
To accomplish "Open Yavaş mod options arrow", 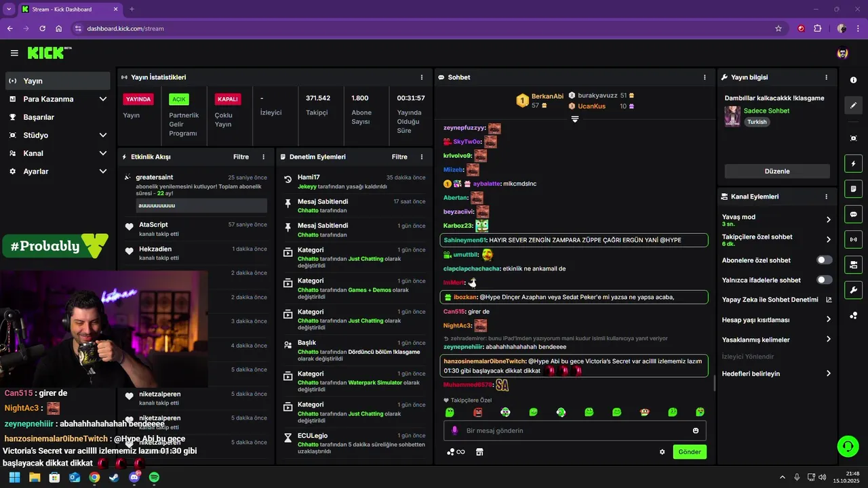I will (829, 220).
